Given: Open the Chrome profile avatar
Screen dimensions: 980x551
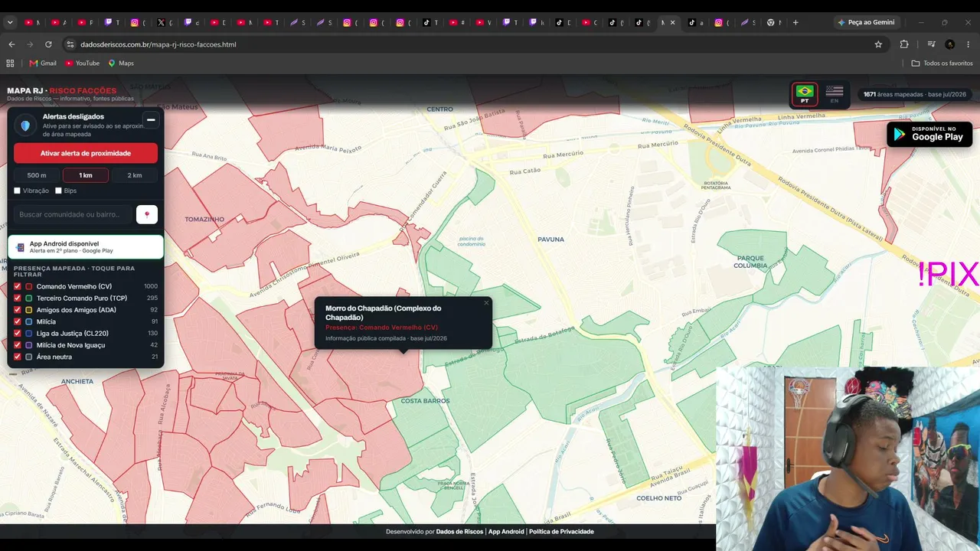Looking at the screenshot, I should point(950,44).
